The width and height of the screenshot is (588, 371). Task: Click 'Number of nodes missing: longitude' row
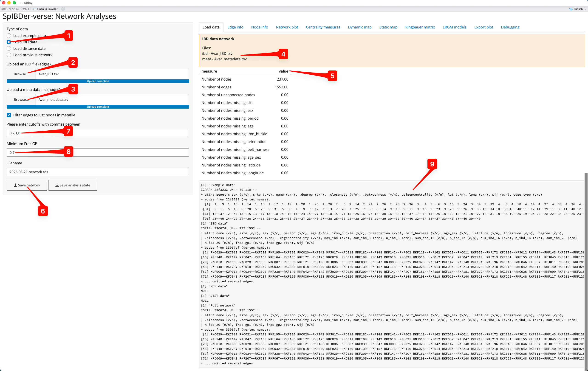point(245,173)
